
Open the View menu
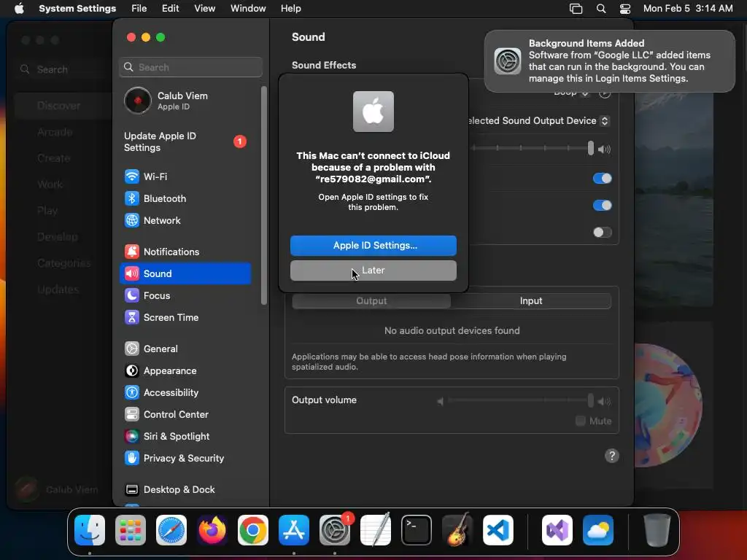point(204,9)
